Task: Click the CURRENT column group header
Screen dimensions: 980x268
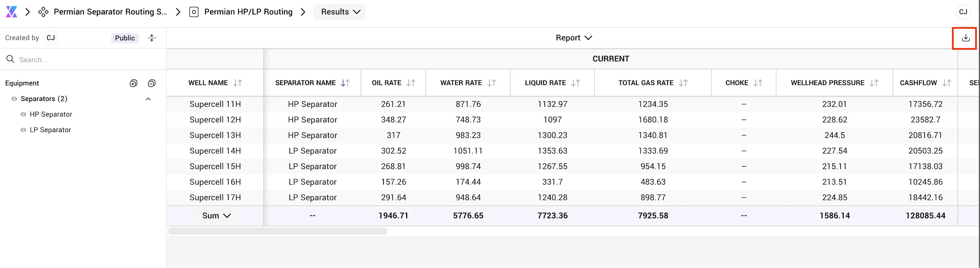Action: (611, 59)
